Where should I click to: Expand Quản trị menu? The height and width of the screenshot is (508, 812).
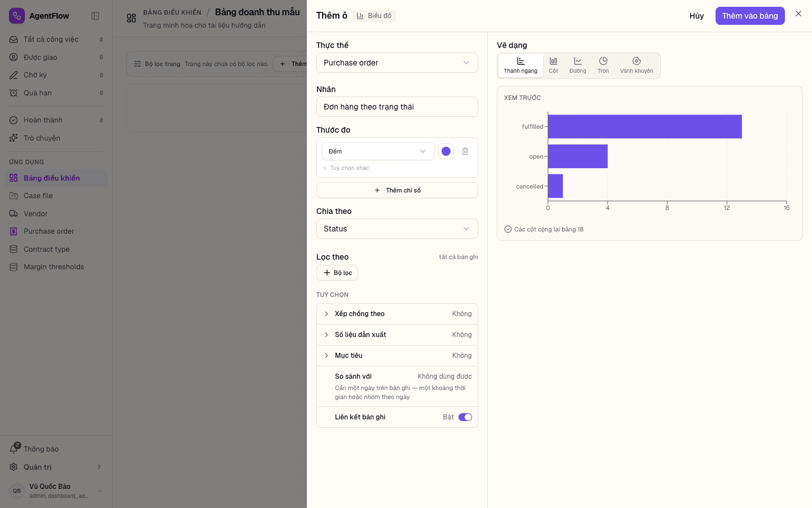point(56,467)
